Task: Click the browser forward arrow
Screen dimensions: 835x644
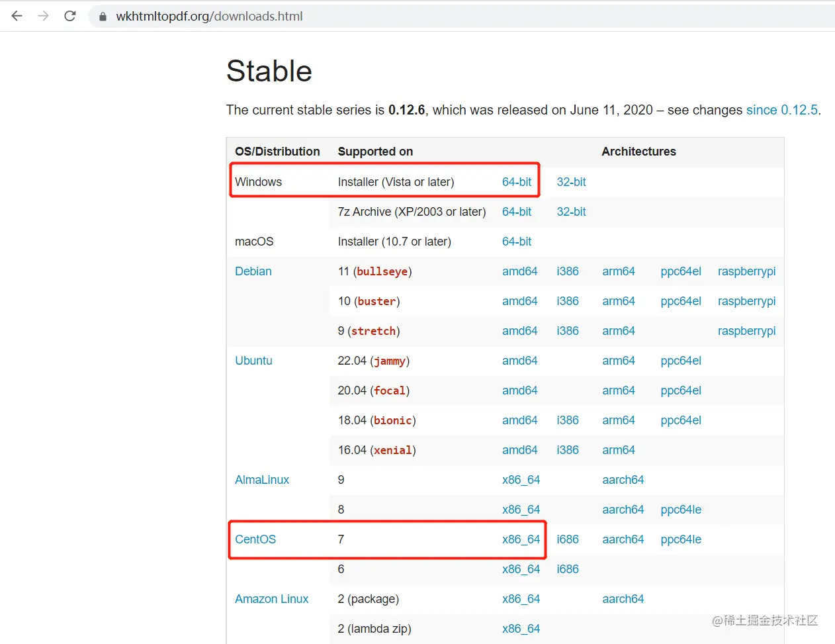Action: (x=44, y=16)
